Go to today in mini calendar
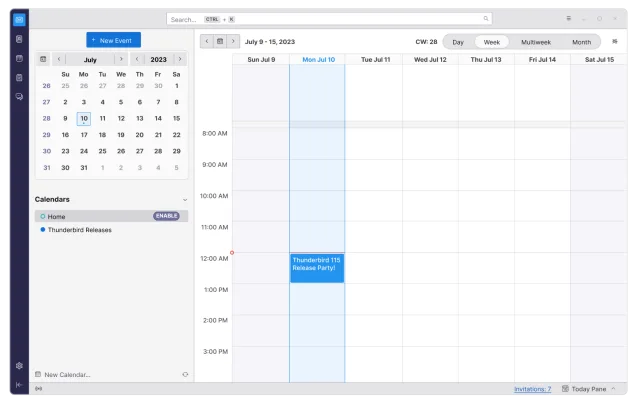The image size is (640, 405). click(43, 59)
